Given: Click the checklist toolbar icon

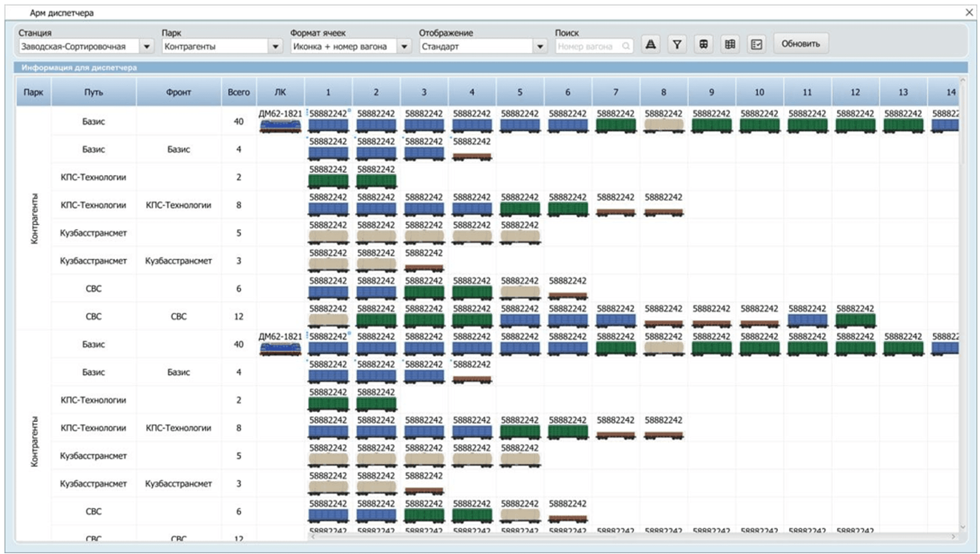Looking at the screenshot, I should click(757, 45).
